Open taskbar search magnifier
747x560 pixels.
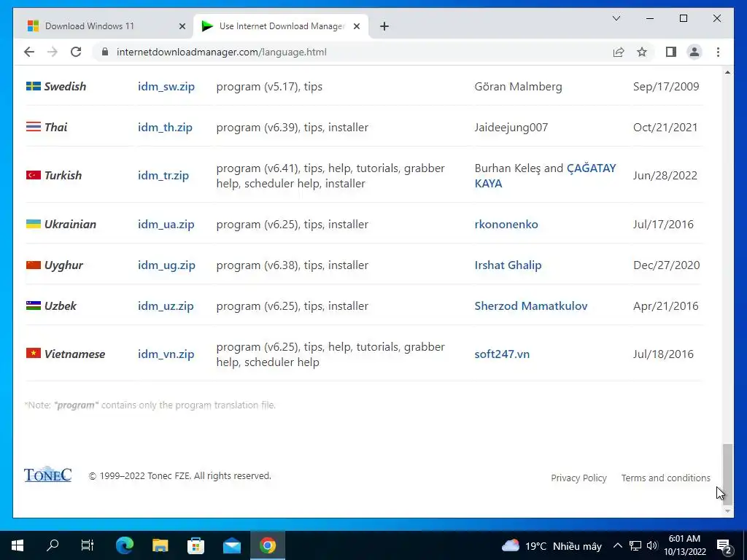[x=53, y=545]
